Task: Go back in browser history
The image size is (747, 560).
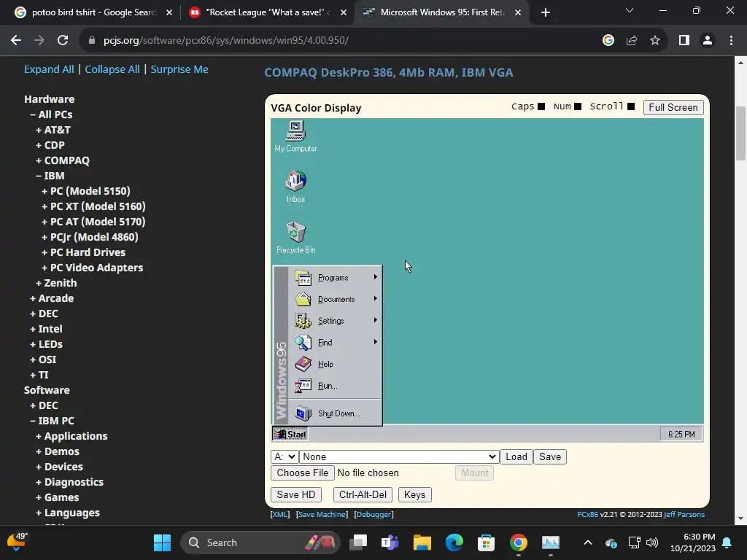Action: point(16,41)
